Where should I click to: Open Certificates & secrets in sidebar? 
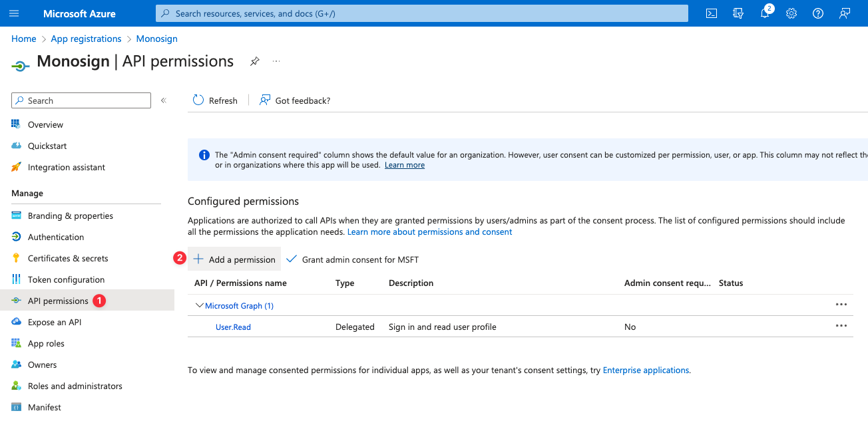click(x=67, y=258)
